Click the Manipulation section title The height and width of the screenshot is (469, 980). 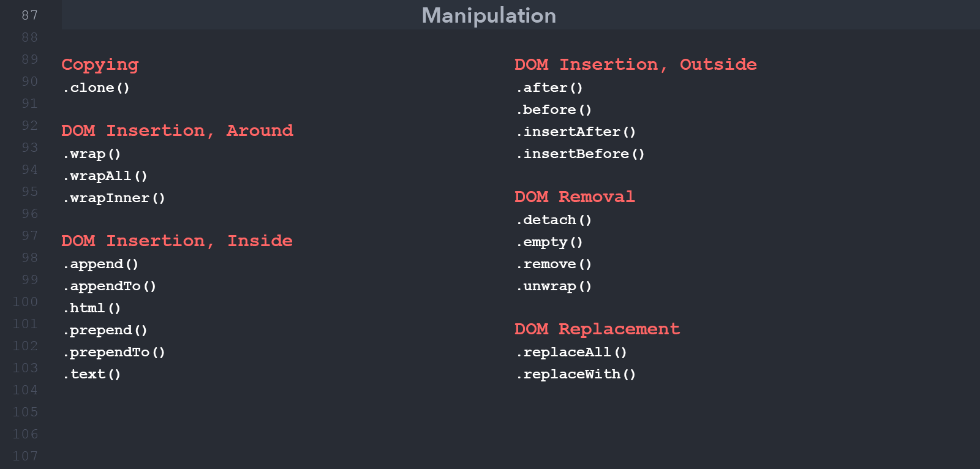pyautogui.click(x=489, y=15)
